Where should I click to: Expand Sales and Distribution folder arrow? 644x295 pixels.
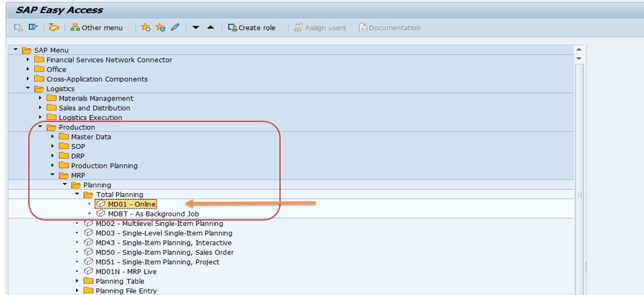tap(40, 107)
